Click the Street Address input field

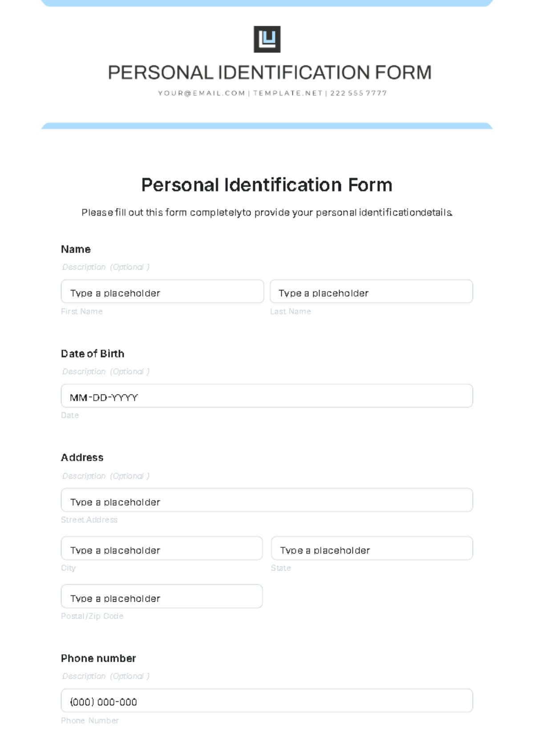pos(267,500)
